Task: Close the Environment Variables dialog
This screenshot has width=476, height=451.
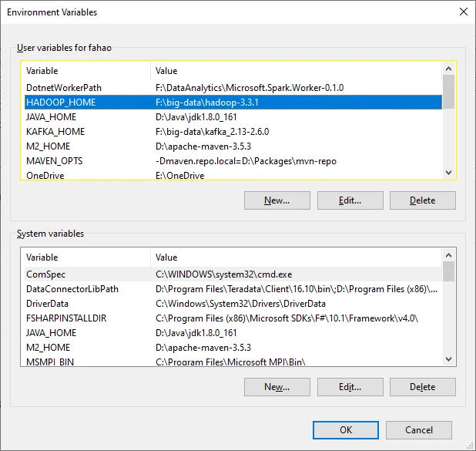Action: click(462, 12)
